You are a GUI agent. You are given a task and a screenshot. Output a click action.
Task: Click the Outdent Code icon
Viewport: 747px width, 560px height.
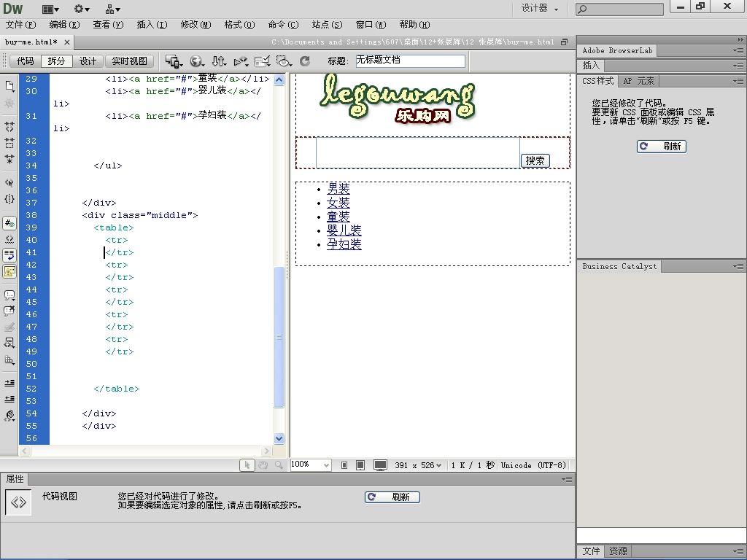(x=9, y=399)
